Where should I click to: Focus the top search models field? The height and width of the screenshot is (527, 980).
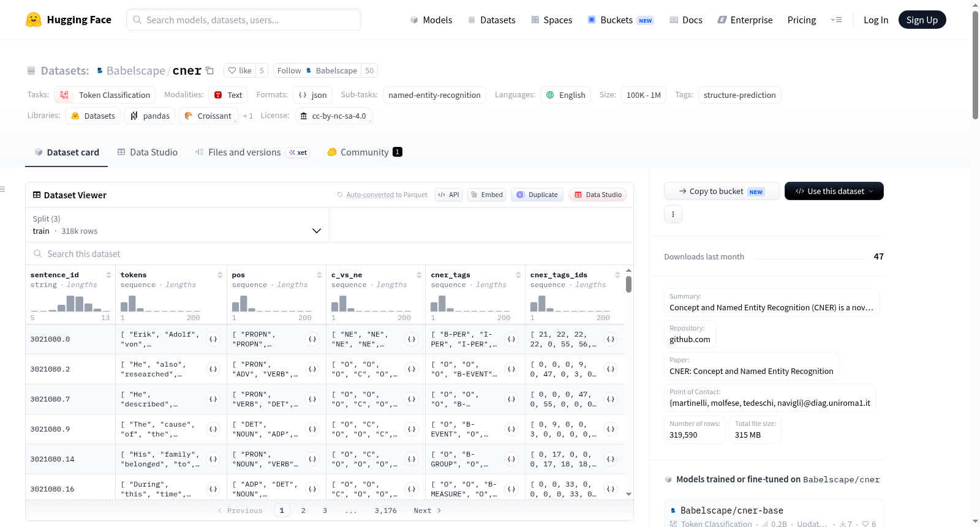coord(244,20)
